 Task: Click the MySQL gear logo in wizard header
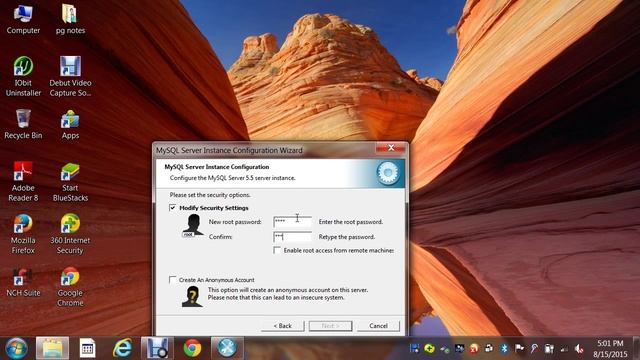tap(388, 173)
